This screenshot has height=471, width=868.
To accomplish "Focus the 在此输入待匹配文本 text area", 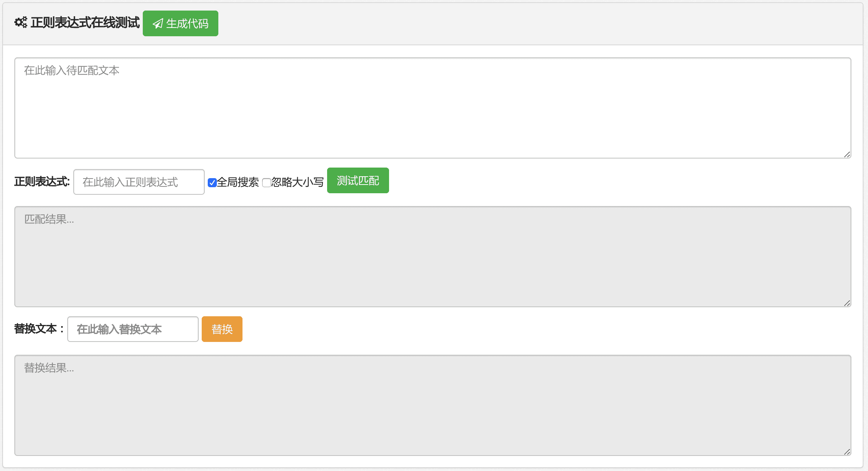I will click(432, 108).
